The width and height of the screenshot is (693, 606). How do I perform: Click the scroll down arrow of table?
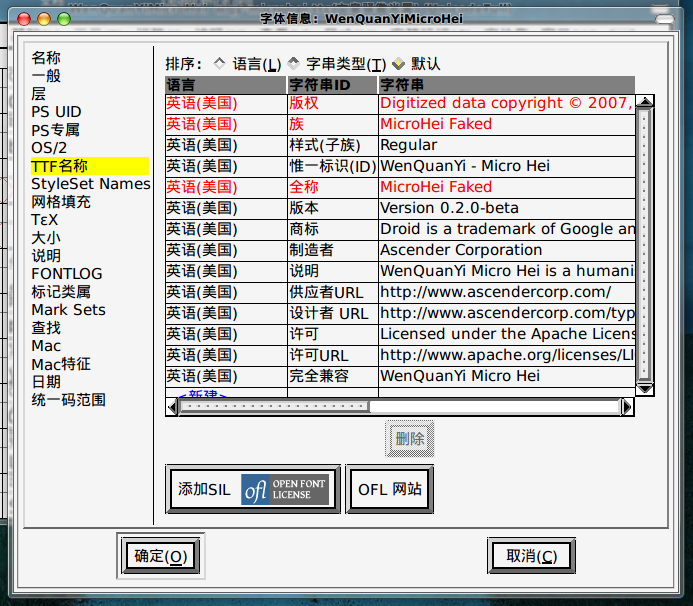[x=645, y=389]
